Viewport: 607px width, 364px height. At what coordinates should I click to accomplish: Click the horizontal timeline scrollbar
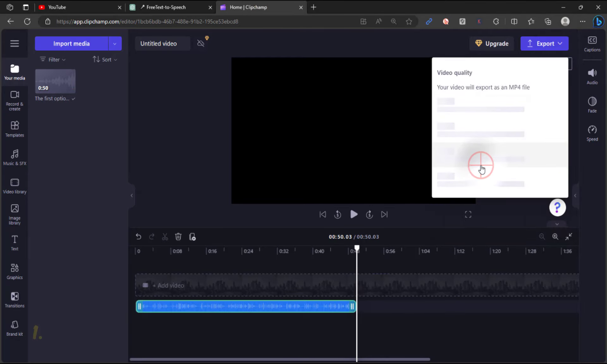280,359
